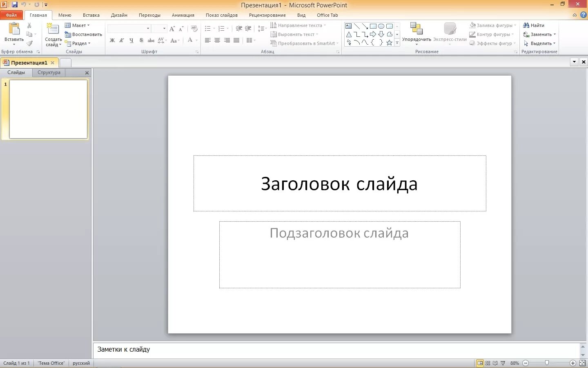The image size is (588, 368).
Task: Switch to Slide Sorter view icon
Action: click(x=488, y=363)
